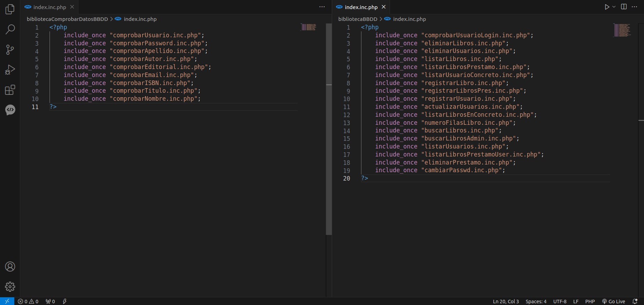The width and height of the screenshot is (644, 305).
Task: Run the PHP file with play button
Action: click(x=607, y=7)
